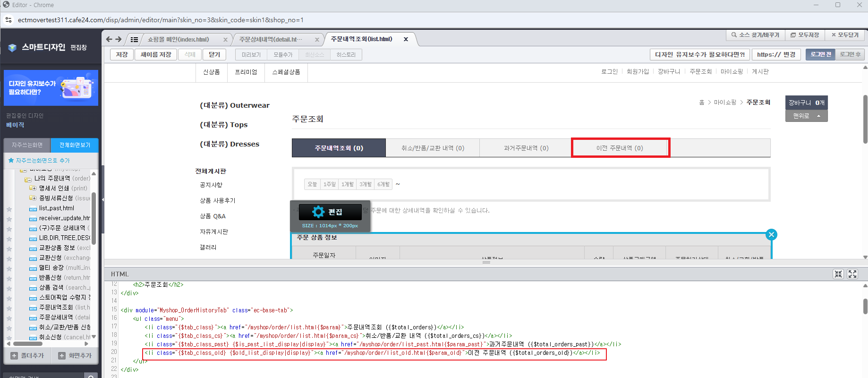Open the tab list icon
Image resolution: width=868 pixels, height=378 pixels.
(134, 40)
